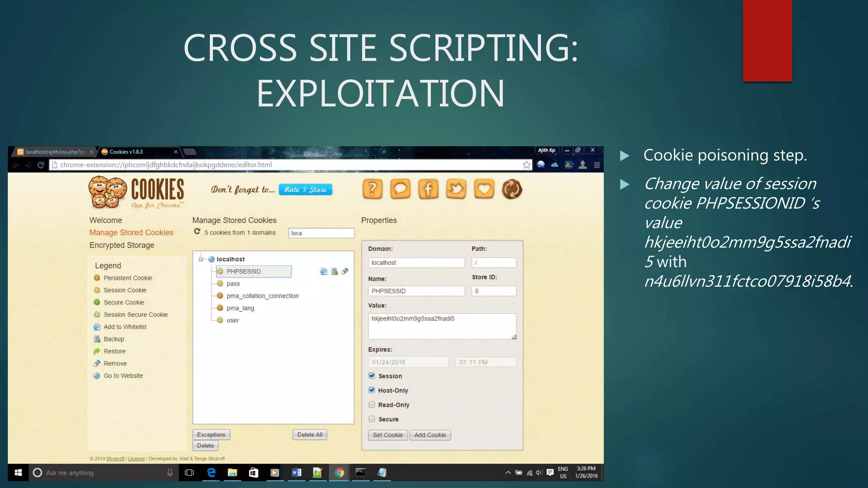Collapse the localhost domain tree node
Screen dimensions: 868x488
click(x=201, y=259)
